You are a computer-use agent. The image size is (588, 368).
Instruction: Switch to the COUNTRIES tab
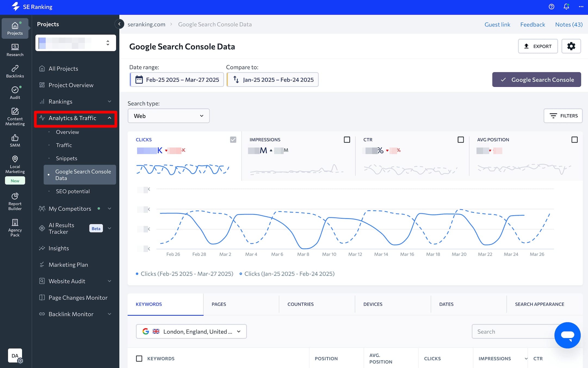pos(301,304)
